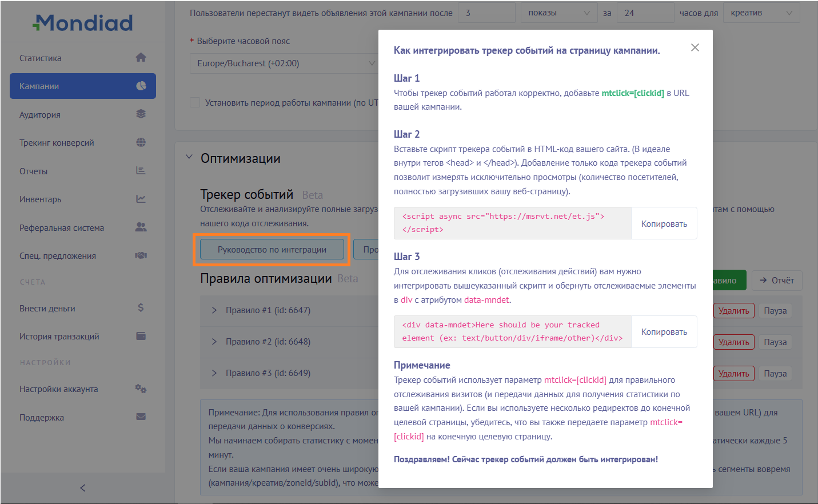Viewport: 818px width, 504px height.
Task: Expand Правило #1 (id: 6647) row
Action: [214, 310]
